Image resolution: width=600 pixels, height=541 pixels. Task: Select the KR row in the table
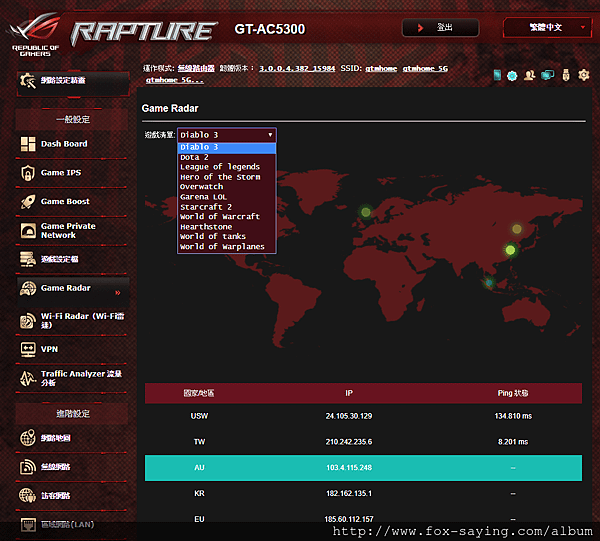click(x=363, y=494)
